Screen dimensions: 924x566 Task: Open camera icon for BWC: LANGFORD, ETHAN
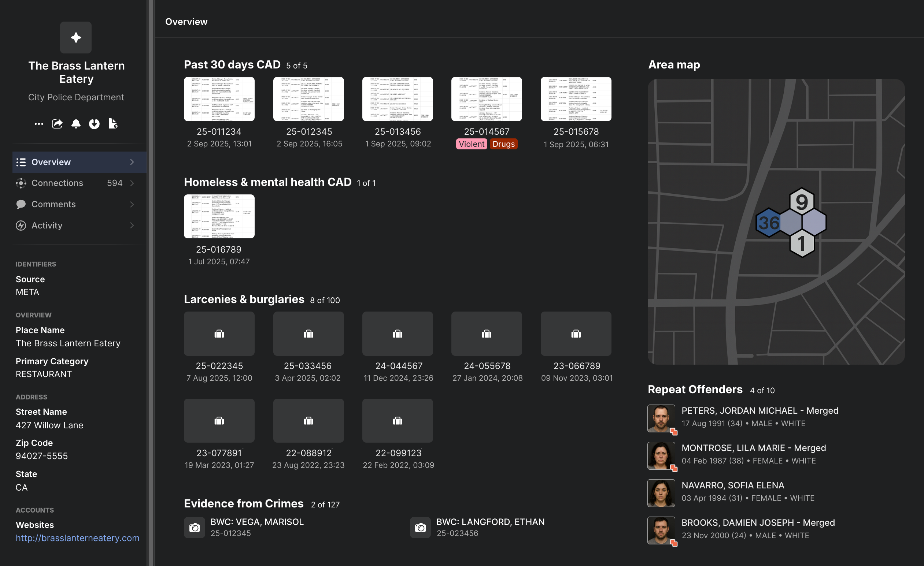(420, 528)
